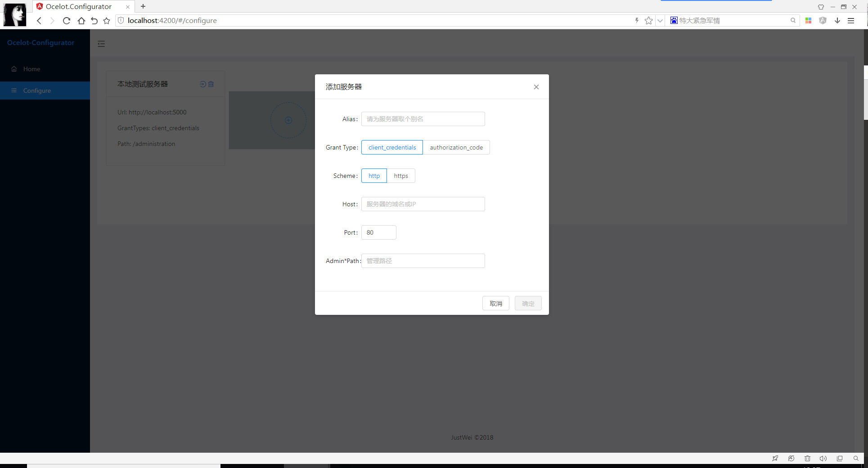Click the add server plus circle
This screenshot has height=468, width=868.
point(288,120)
